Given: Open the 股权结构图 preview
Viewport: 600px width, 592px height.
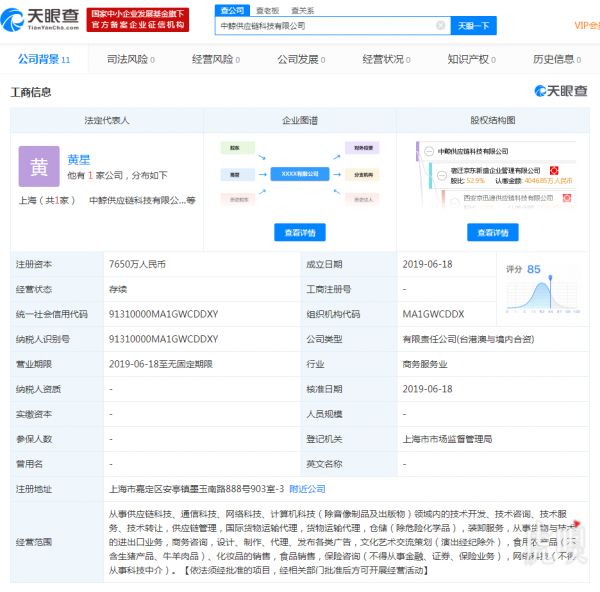Looking at the screenshot, I should point(492,174).
